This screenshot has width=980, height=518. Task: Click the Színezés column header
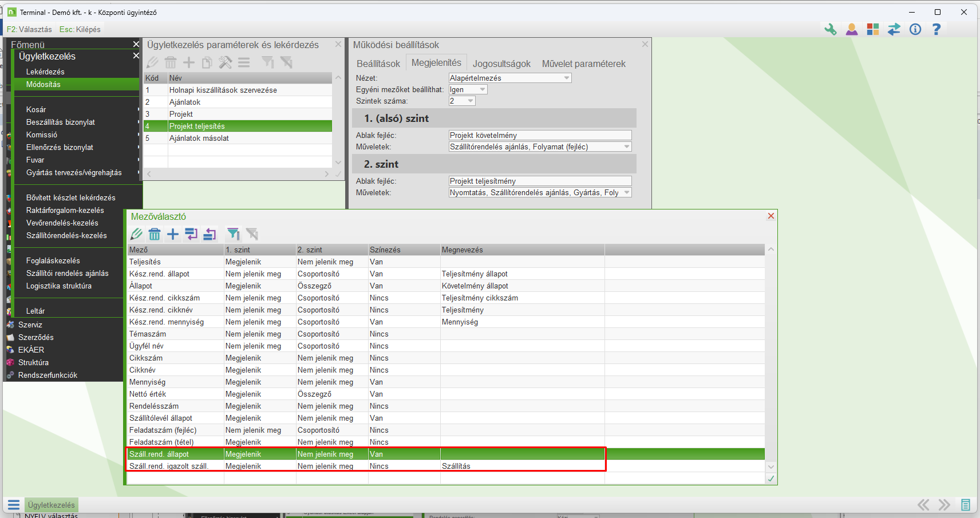(404, 250)
